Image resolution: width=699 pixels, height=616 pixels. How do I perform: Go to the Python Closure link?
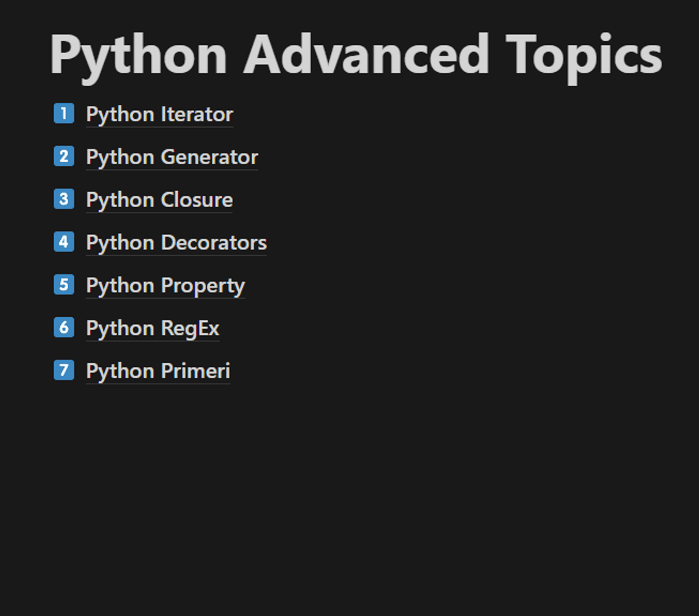click(159, 200)
